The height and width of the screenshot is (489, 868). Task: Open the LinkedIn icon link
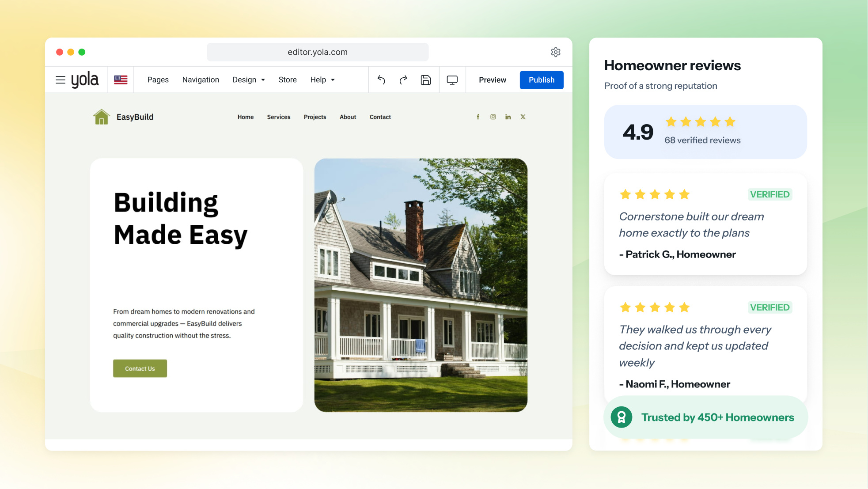[508, 117]
